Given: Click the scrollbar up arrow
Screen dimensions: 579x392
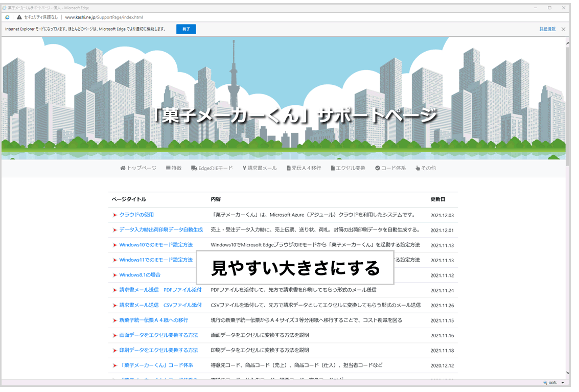Looking at the screenshot, I should [x=568, y=43].
